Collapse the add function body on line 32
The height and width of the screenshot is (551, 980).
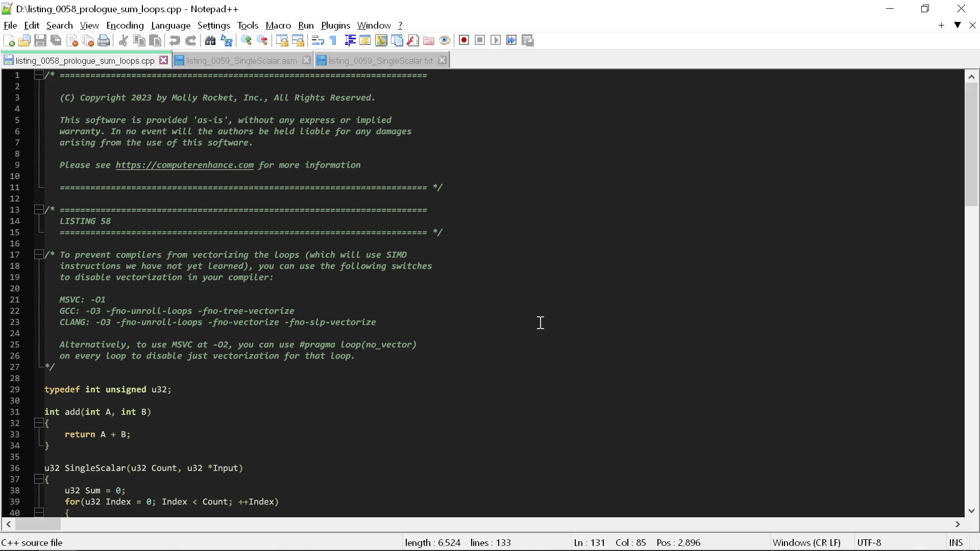[x=39, y=423]
